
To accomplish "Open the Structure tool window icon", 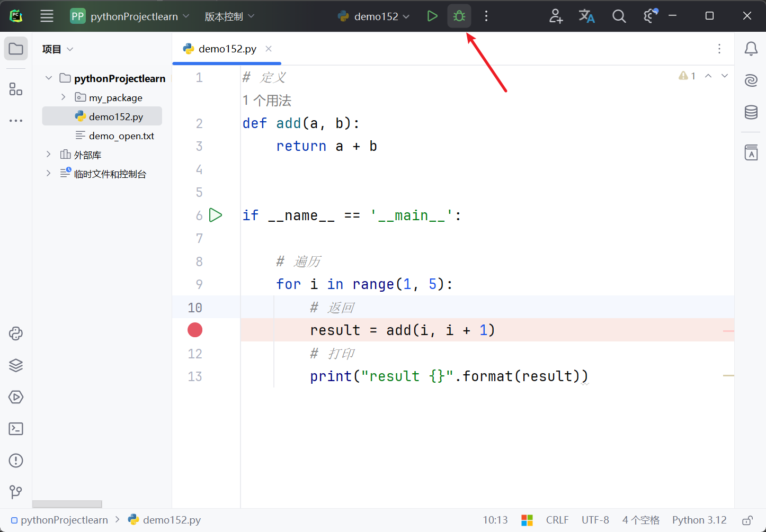I will (16, 89).
